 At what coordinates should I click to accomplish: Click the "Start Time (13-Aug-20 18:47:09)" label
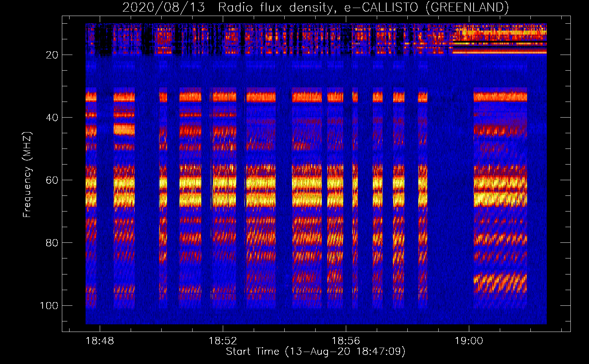(316, 352)
